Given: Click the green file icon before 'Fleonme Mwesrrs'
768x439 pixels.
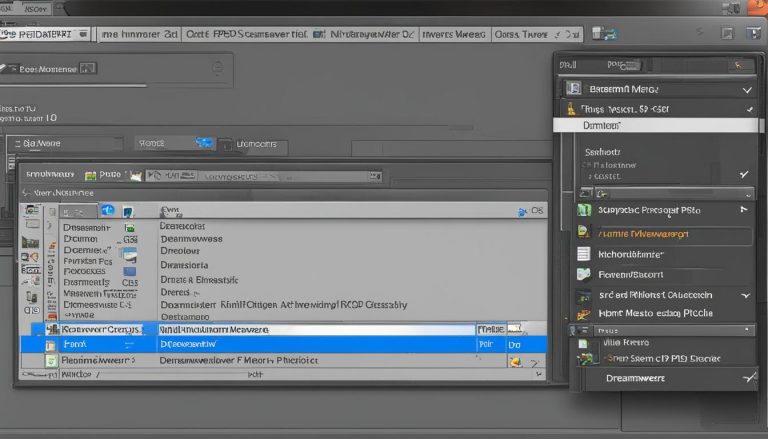Looking at the screenshot, I should tap(51, 361).
